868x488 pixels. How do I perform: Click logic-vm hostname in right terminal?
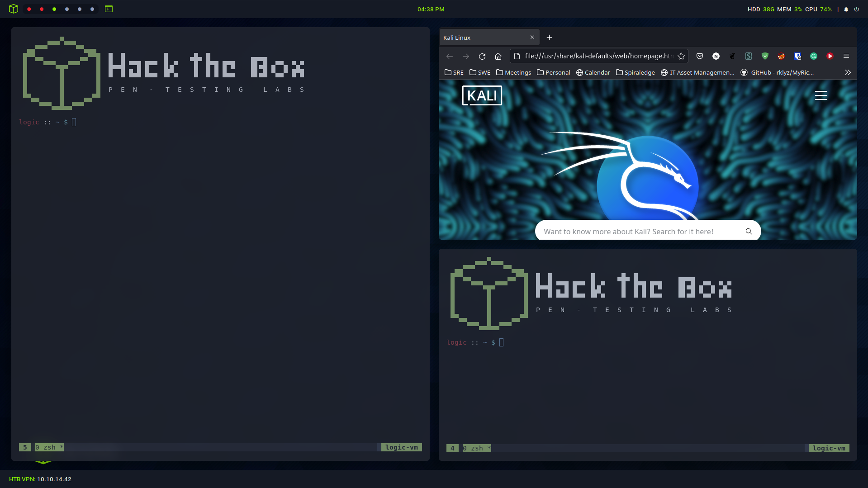(829, 448)
